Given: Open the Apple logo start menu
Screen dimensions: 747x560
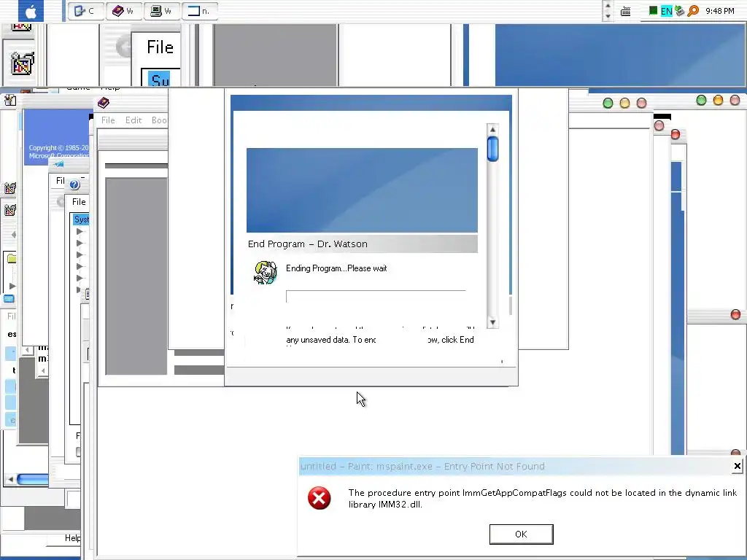Looking at the screenshot, I should 31,11.
